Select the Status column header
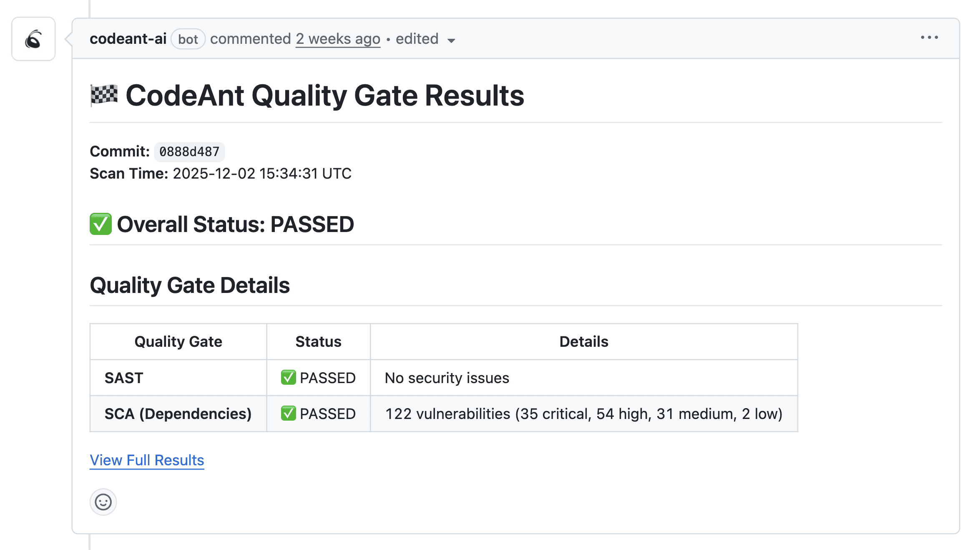The height and width of the screenshot is (550, 980). pyautogui.click(x=318, y=341)
